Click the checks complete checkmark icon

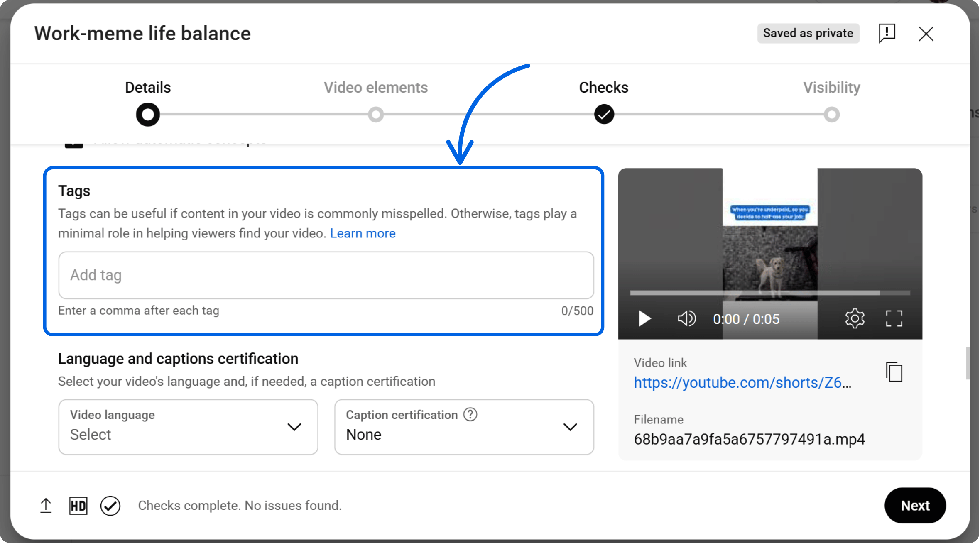(x=110, y=506)
